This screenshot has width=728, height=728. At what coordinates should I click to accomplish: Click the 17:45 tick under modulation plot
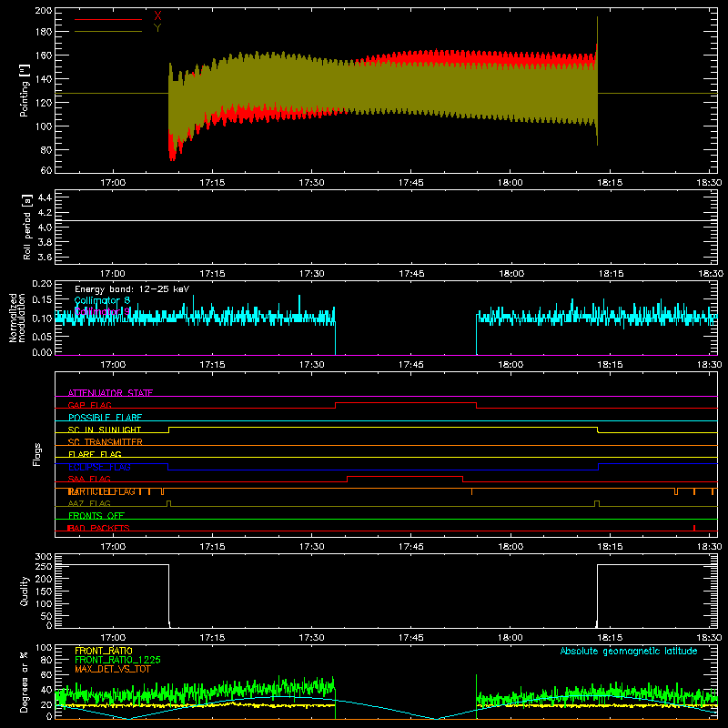tap(411, 365)
